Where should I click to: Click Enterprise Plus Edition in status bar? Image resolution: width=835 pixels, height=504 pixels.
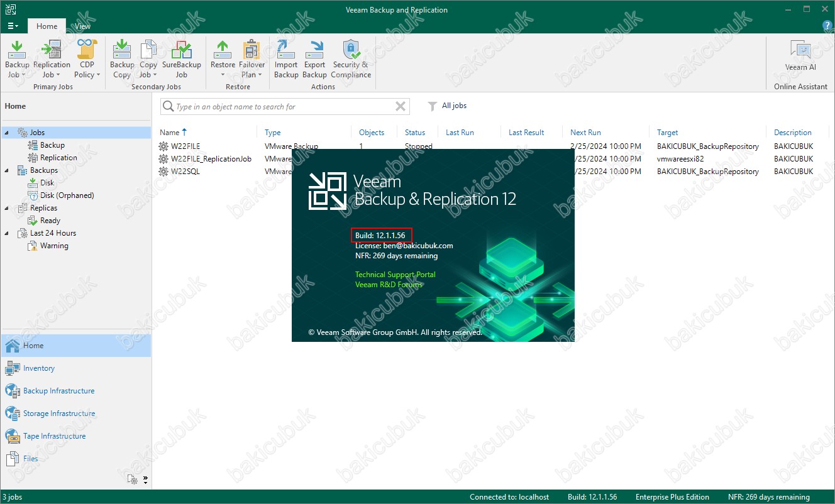coord(672,497)
